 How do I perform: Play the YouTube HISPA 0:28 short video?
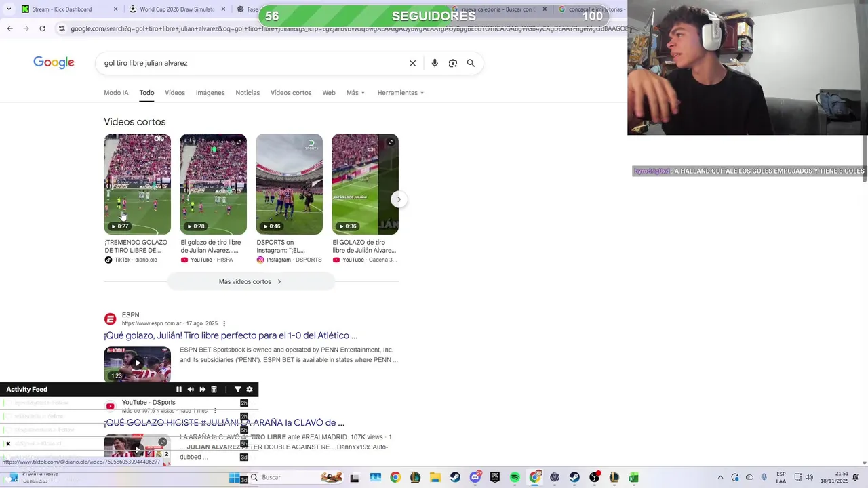coord(213,184)
